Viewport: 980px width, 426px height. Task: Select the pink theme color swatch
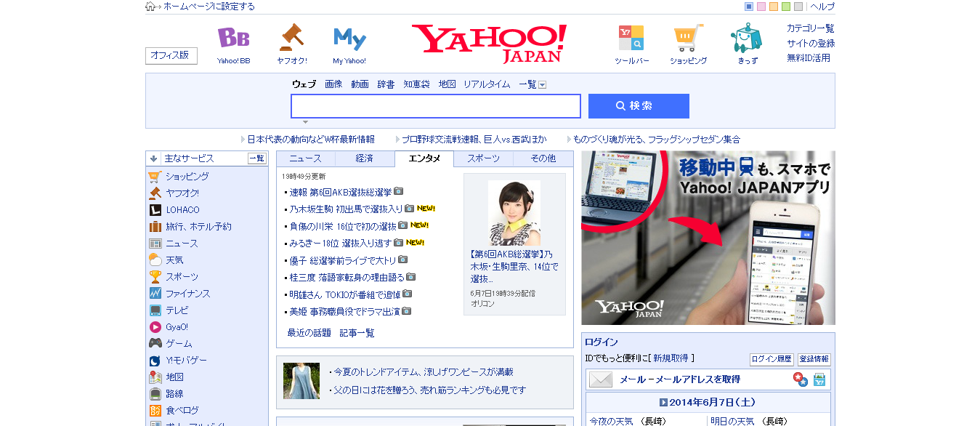pos(761,7)
